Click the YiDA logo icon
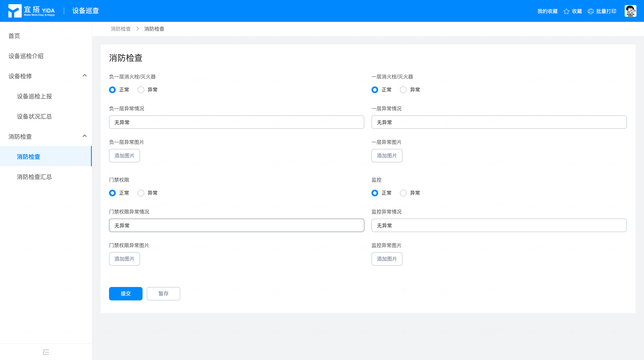Viewport: 644px width, 360px height. 15,11
